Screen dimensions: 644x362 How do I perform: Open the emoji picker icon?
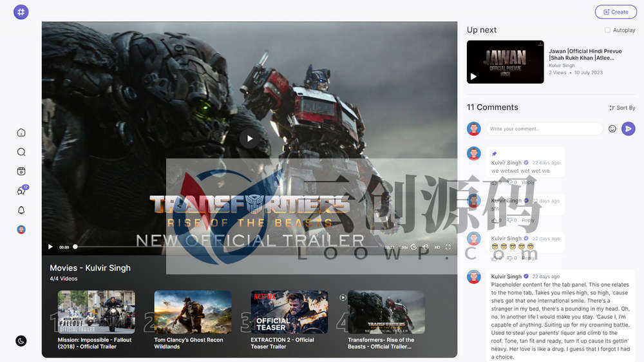[612, 129]
